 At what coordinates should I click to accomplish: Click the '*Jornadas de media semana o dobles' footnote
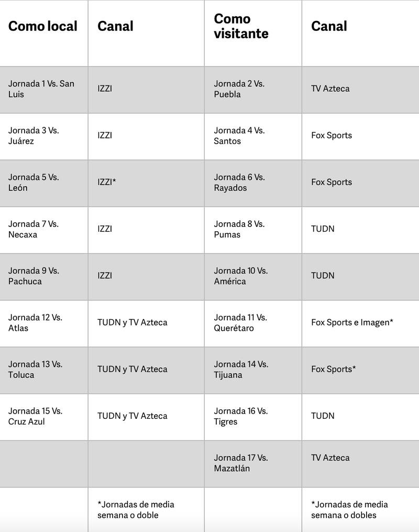point(349,509)
